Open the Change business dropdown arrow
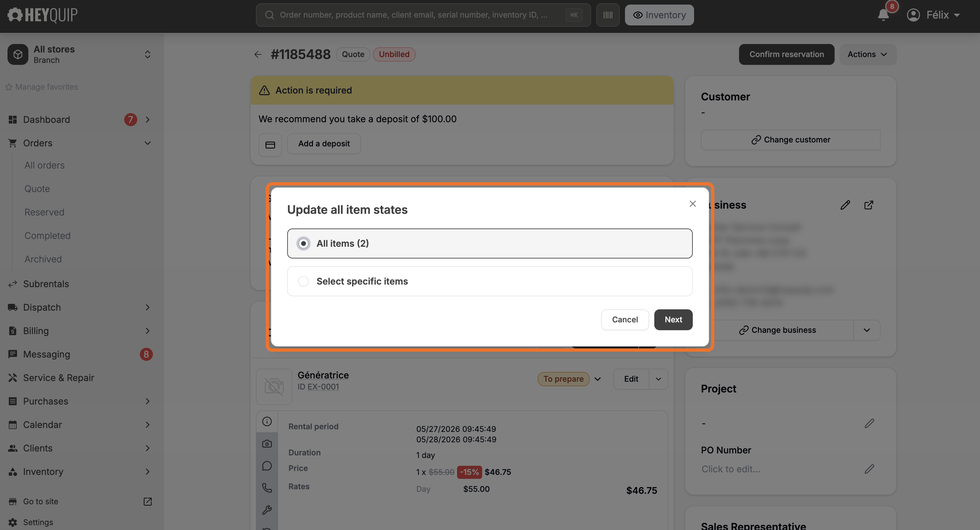The height and width of the screenshot is (530, 980). (867, 330)
